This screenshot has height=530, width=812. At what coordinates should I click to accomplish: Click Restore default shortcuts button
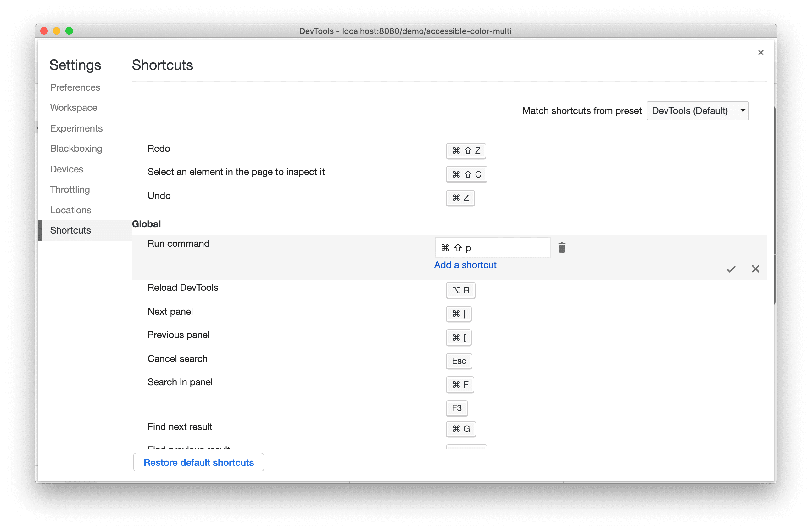[x=198, y=463]
